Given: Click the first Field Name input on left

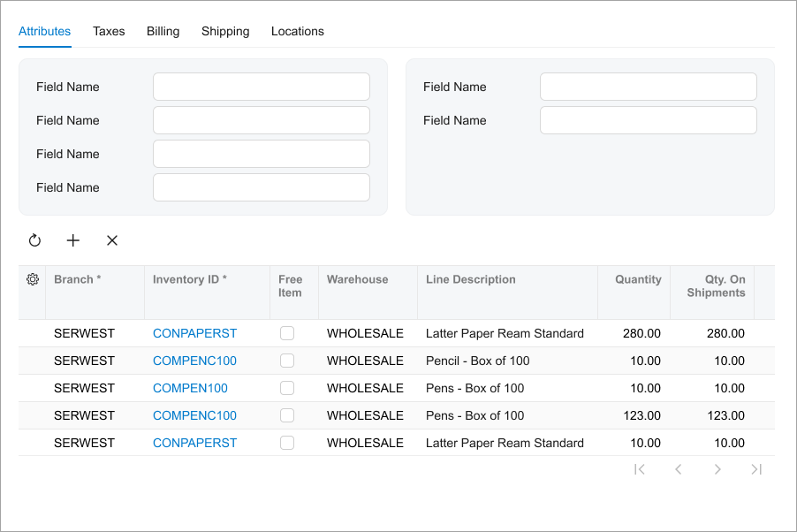Looking at the screenshot, I should [x=261, y=87].
